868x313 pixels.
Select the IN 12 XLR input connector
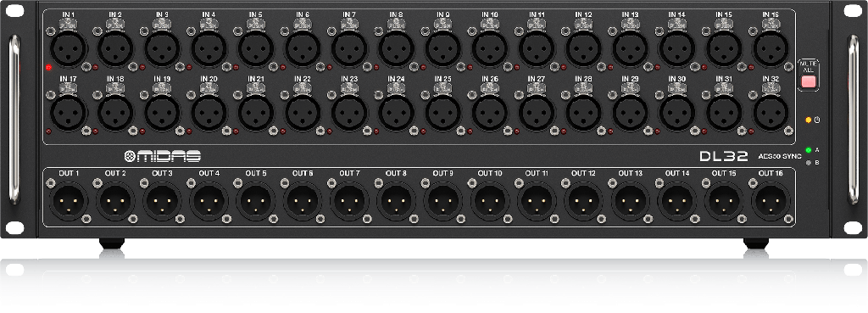[583, 48]
